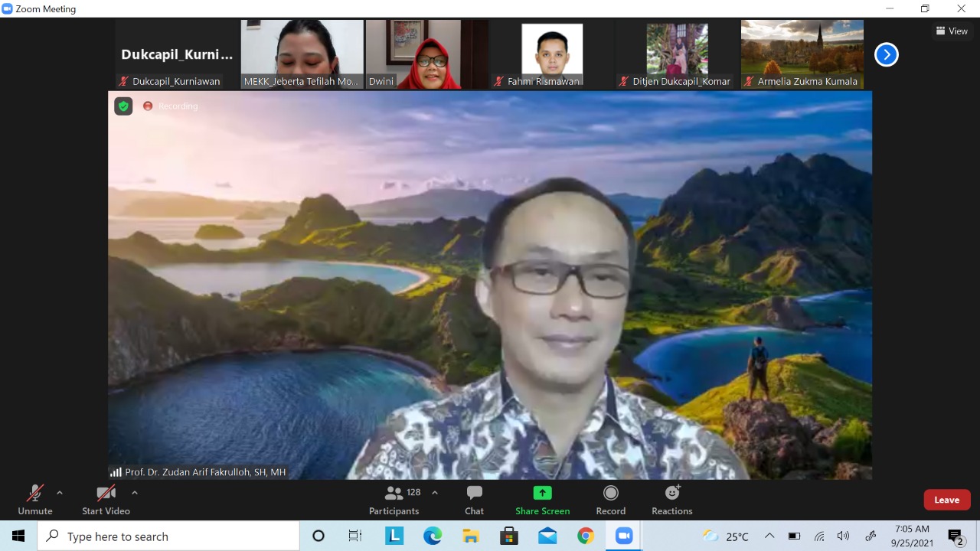This screenshot has width=980, height=551.
Task: Start recording with the Record button
Action: coord(610,500)
